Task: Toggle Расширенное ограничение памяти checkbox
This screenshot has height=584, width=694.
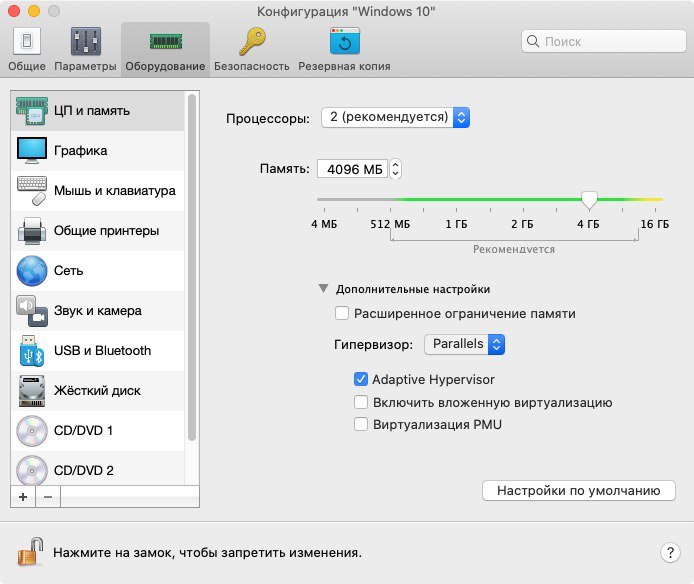Action: pyautogui.click(x=342, y=313)
